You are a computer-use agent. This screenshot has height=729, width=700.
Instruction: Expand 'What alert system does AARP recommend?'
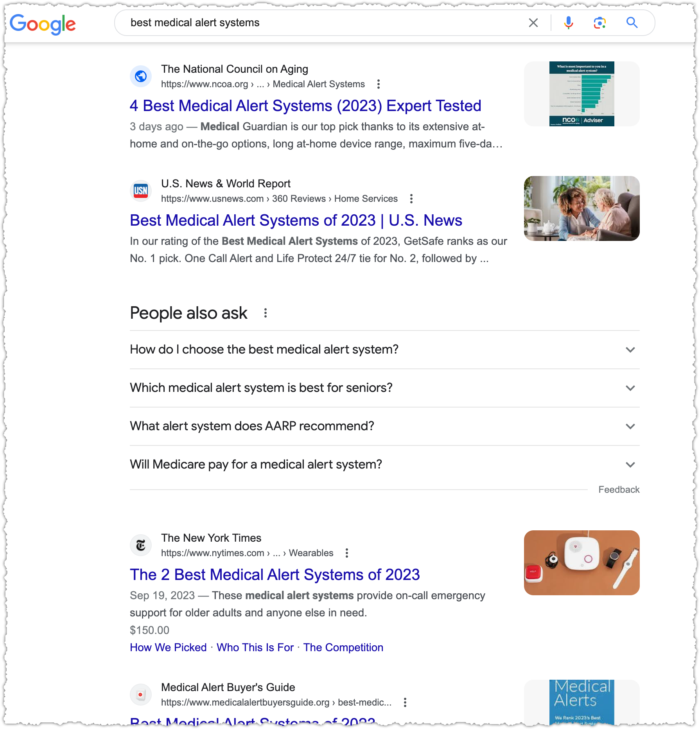click(385, 426)
